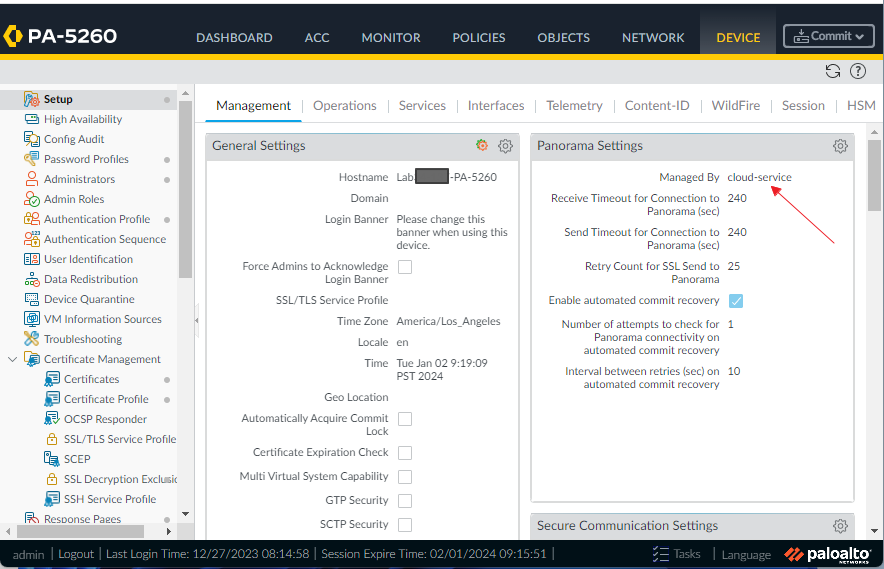884x569 pixels.
Task: Click the SCEP icon
Action: point(52,459)
